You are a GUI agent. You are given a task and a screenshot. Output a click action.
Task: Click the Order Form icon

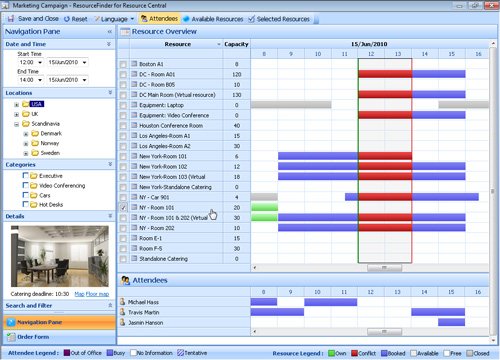(x=11, y=337)
